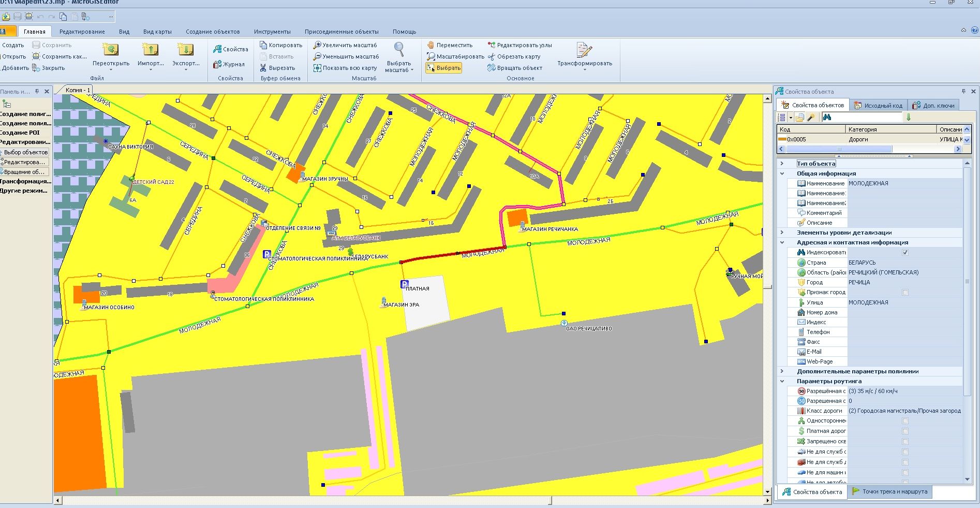Toggle the Одностороннее checkbox
Screen dimensions: 980x508
click(x=905, y=421)
